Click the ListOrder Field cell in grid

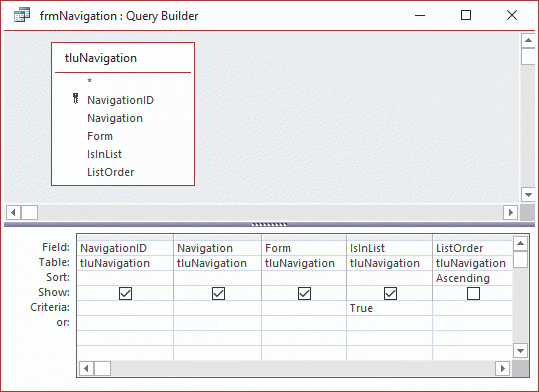click(x=473, y=248)
